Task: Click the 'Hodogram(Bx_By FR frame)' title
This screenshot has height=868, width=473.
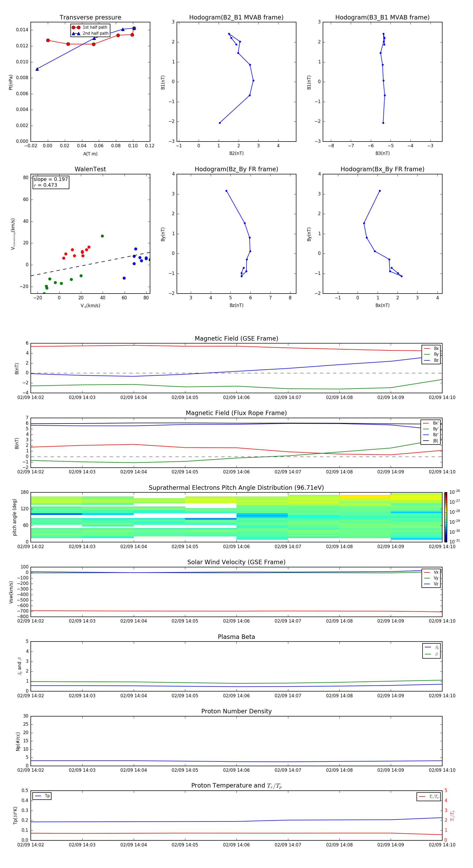Action: 382,169
